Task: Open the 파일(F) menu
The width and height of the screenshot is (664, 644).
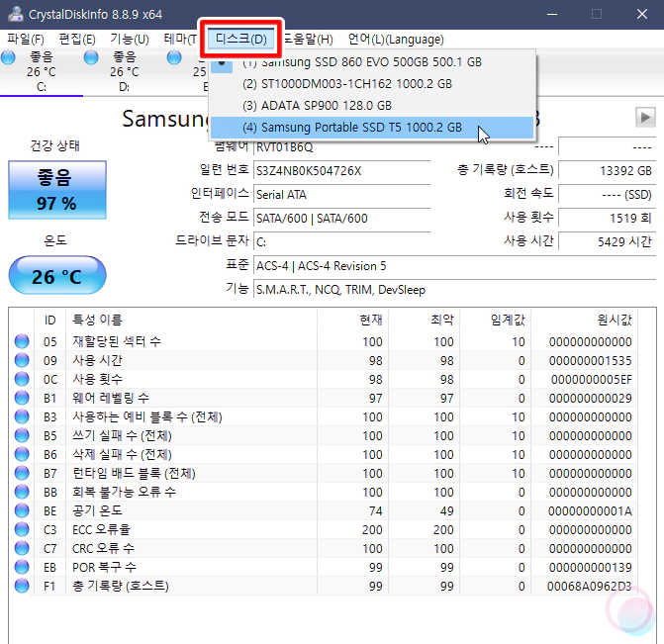Action: pyautogui.click(x=26, y=40)
